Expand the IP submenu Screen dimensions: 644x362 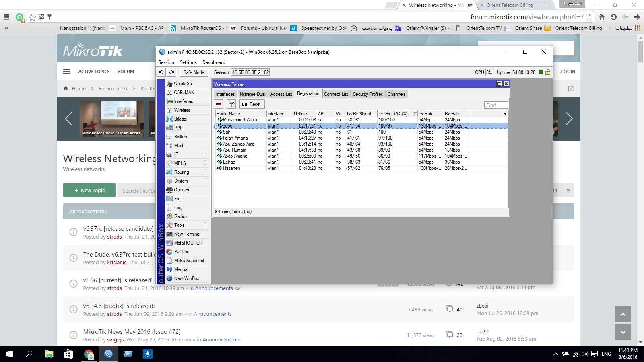(188, 154)
